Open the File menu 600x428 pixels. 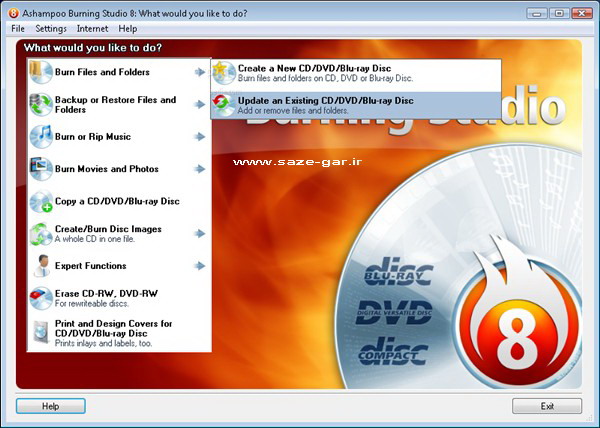click(18, 29)
